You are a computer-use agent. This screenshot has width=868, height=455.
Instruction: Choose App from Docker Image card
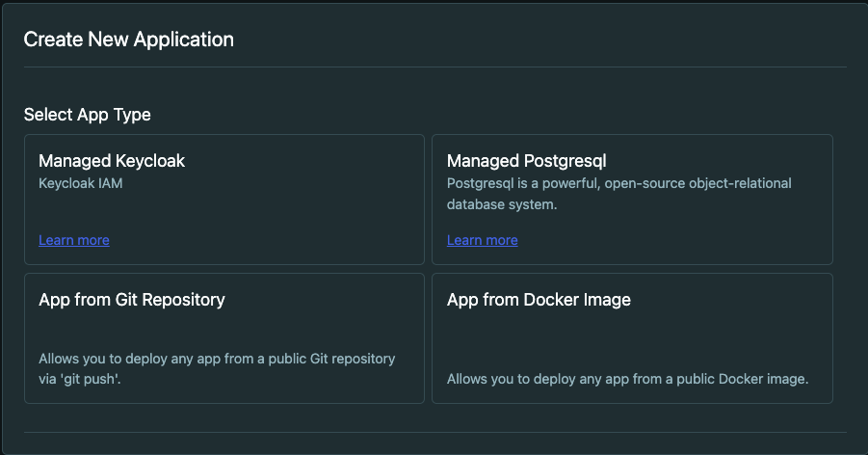pyautogui.click(x=632, y=338)
